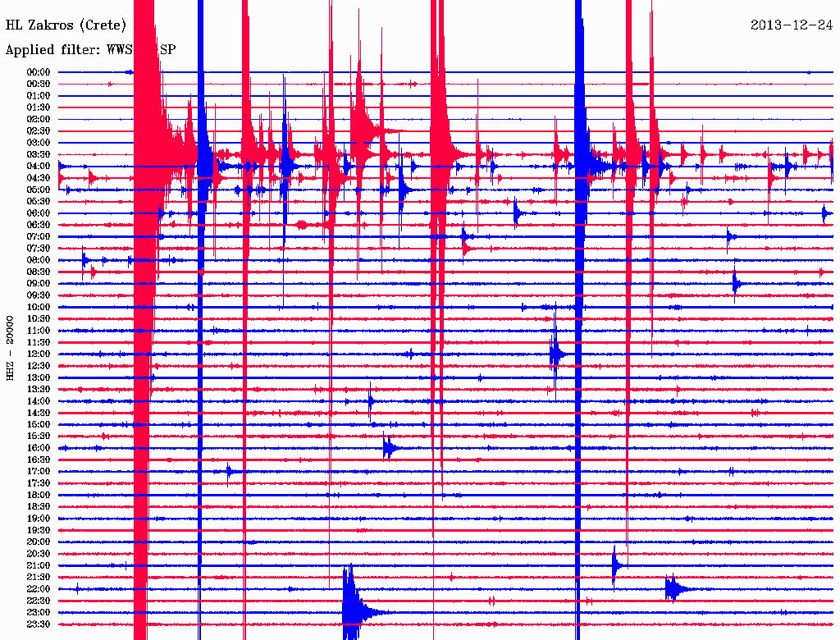Image resolution: width=840 pixels, height=640 pixels.
Task: Select the 04:30 time label
Action: (39, 178)
